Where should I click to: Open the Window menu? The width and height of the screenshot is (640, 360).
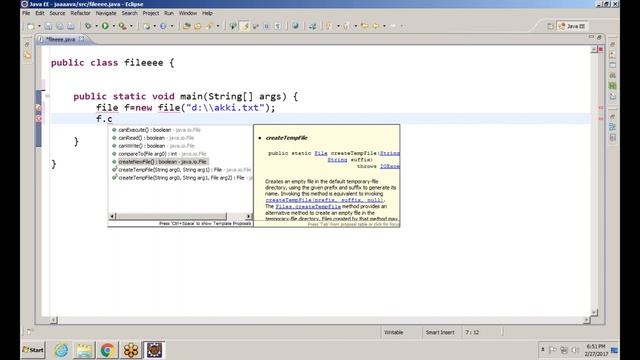coord(188,13)
